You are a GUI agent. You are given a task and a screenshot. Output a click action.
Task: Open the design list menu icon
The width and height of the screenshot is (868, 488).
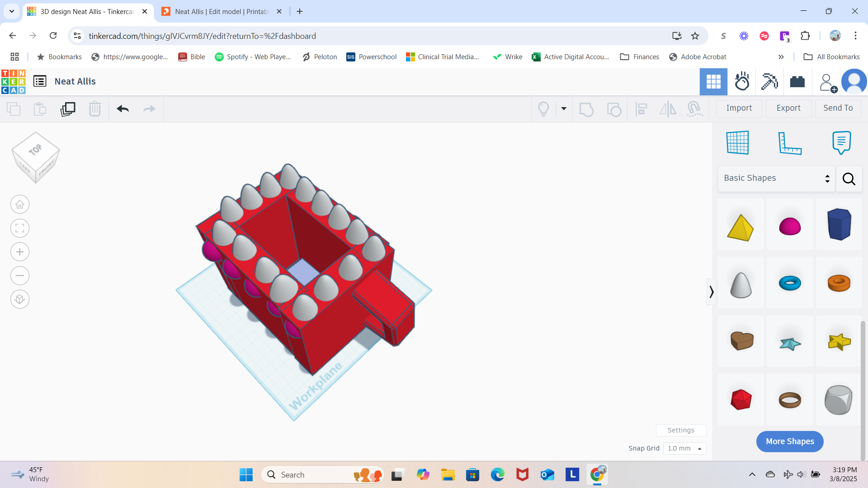(40, 81)
